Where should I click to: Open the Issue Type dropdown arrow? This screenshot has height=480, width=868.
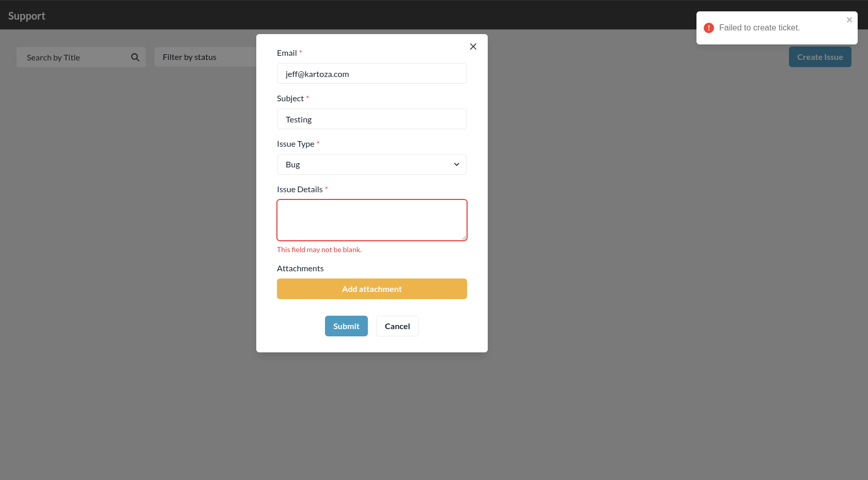(x=456, y=164)
